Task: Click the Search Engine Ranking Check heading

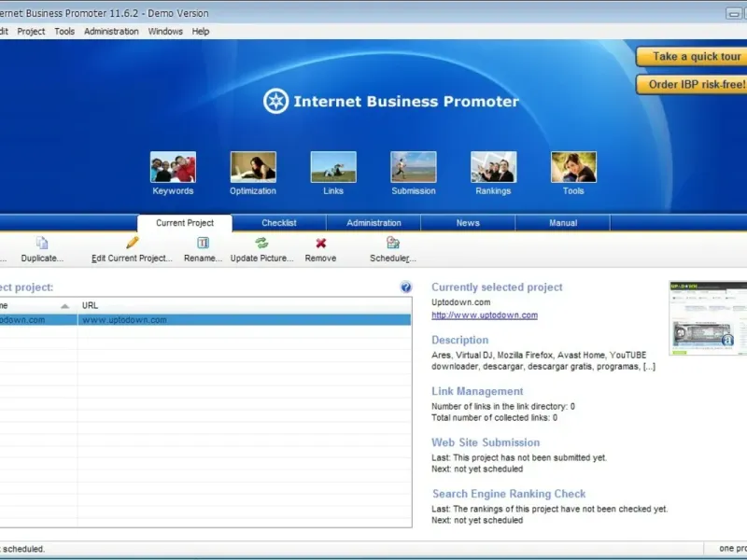Action: coord(509,494)
